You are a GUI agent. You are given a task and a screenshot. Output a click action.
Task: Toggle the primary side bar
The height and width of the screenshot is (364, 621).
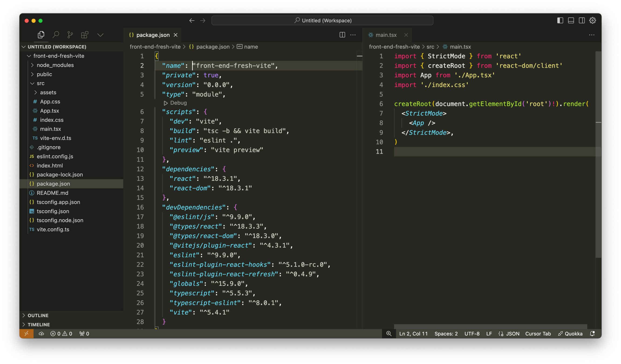coord(560,20)
